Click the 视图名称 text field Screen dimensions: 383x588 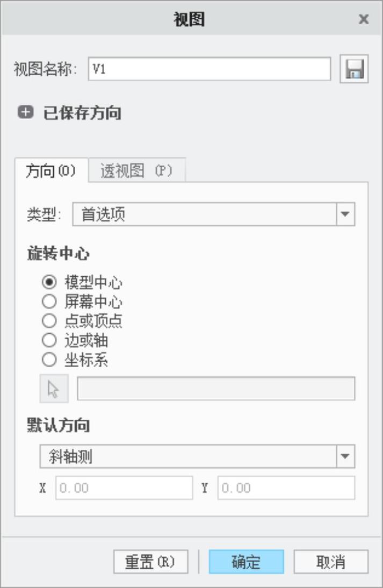(209, 69)
